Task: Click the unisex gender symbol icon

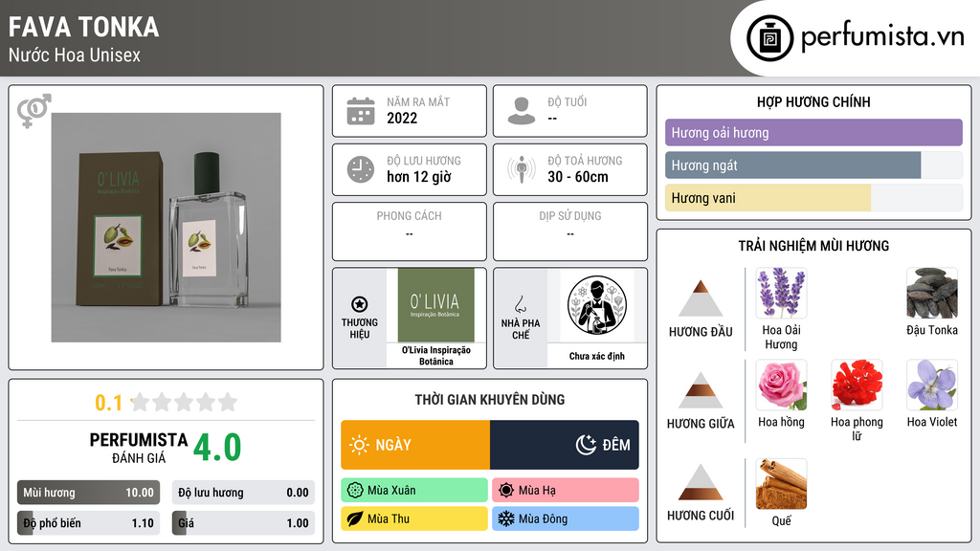Action: (x=33, y=111)
